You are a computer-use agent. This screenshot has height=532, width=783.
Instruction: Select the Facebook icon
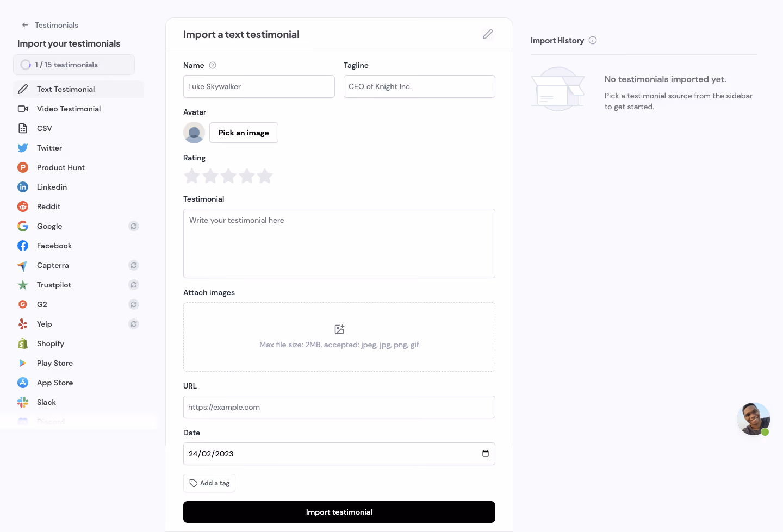(23, 246)
